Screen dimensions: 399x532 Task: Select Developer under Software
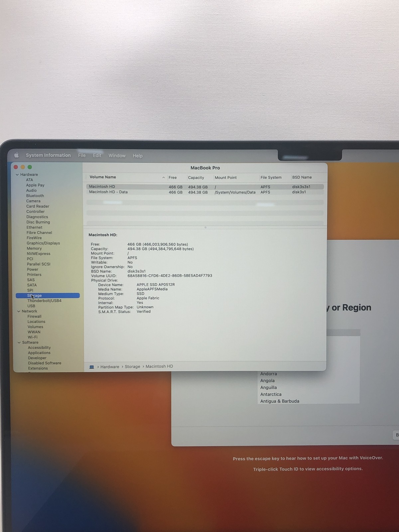37,358
